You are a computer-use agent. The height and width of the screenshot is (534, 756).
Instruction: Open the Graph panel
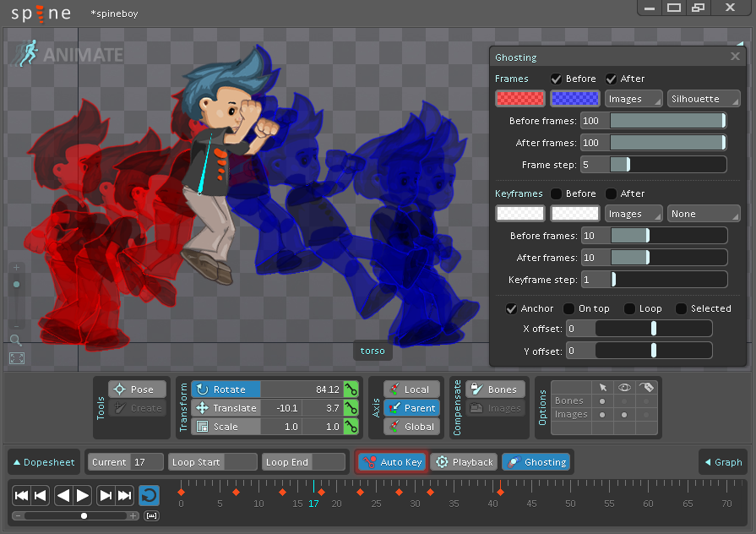pos(723,462)
